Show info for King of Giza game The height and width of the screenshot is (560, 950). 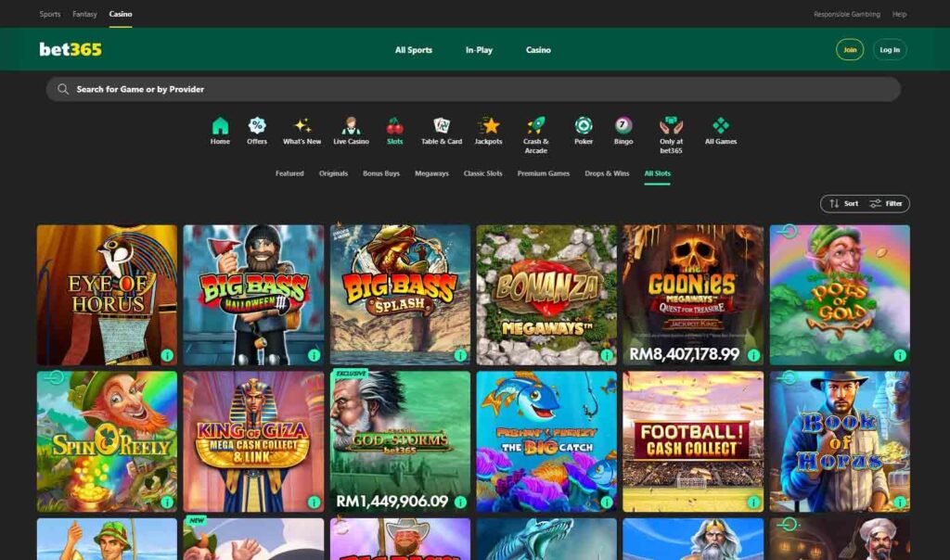[314, 502]
